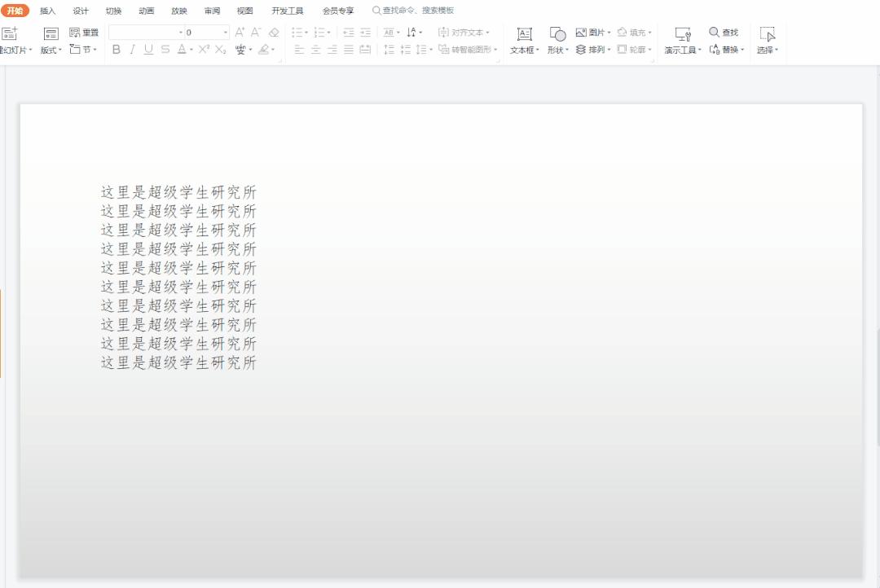This screenshot has width=880, height=588.
Task: Open 演示工具 presentation tools
Action: pyautogui.click(x=683, y=41)
